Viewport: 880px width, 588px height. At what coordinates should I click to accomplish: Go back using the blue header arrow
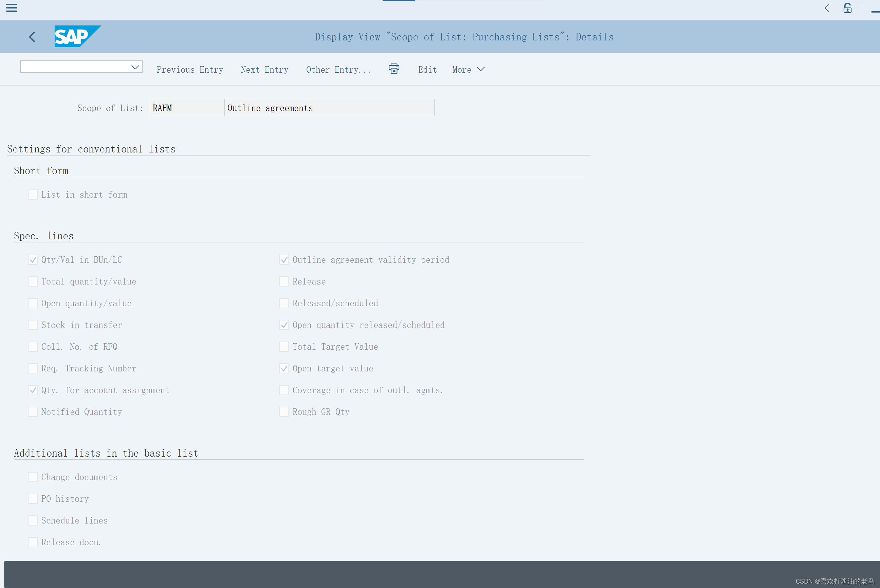(32, 37)
